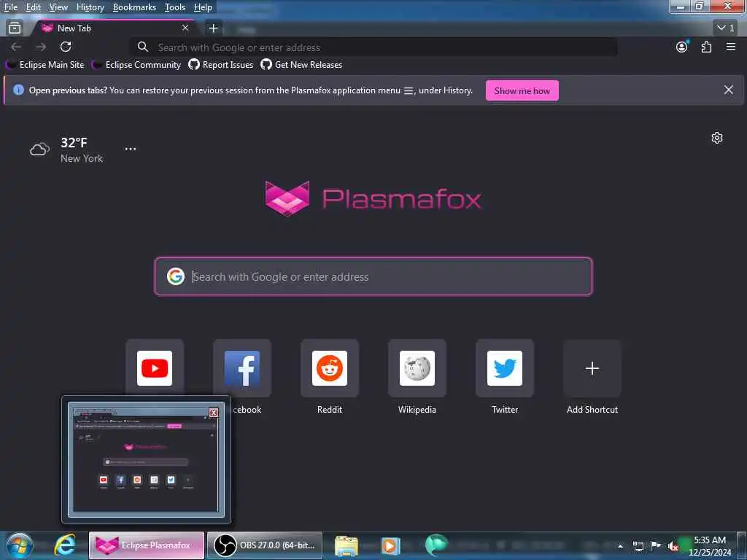Click the Google logo in search box
This screenshot has width=747, height=560.
(176, 276)
